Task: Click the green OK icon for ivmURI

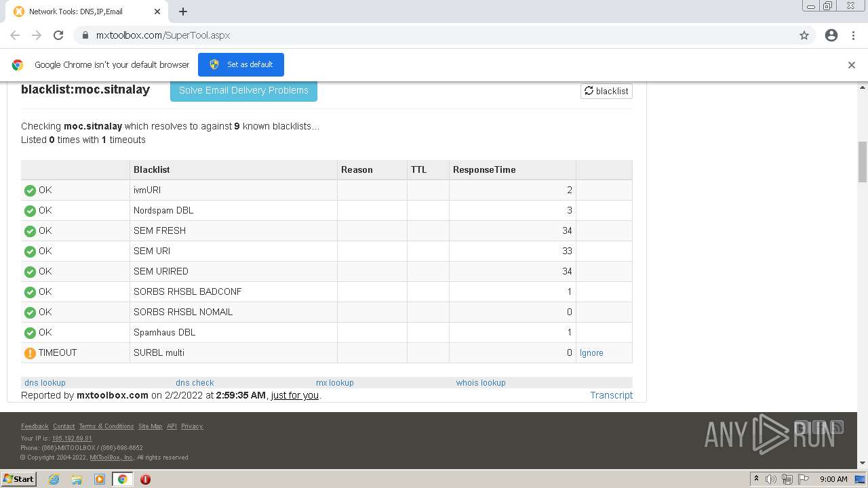Action: 30,190
